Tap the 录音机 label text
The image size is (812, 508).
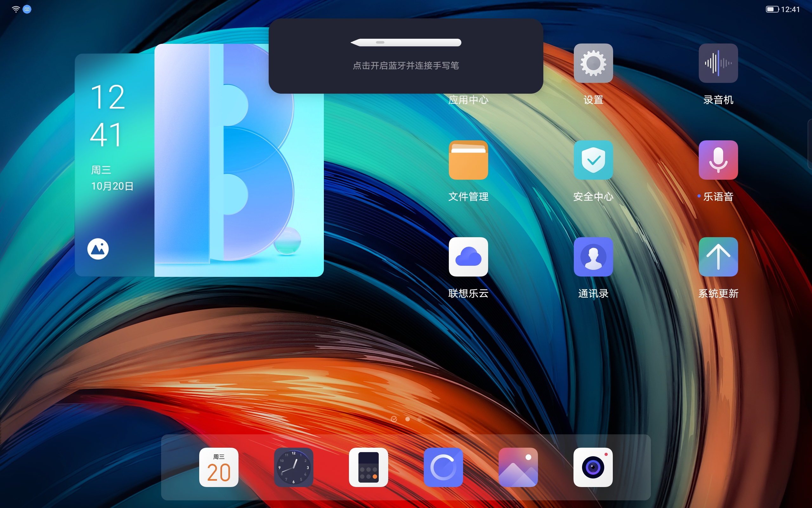pos(718,100)
